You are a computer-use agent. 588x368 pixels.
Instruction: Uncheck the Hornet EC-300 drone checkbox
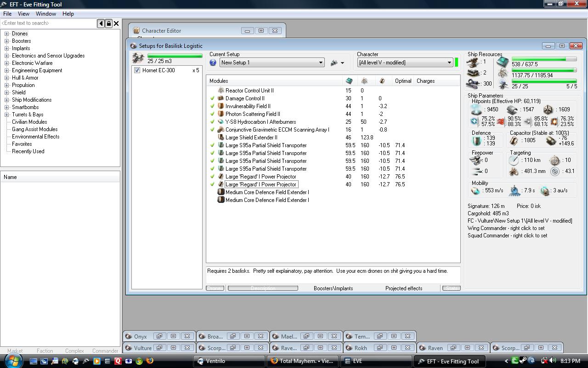coord(137,70)
